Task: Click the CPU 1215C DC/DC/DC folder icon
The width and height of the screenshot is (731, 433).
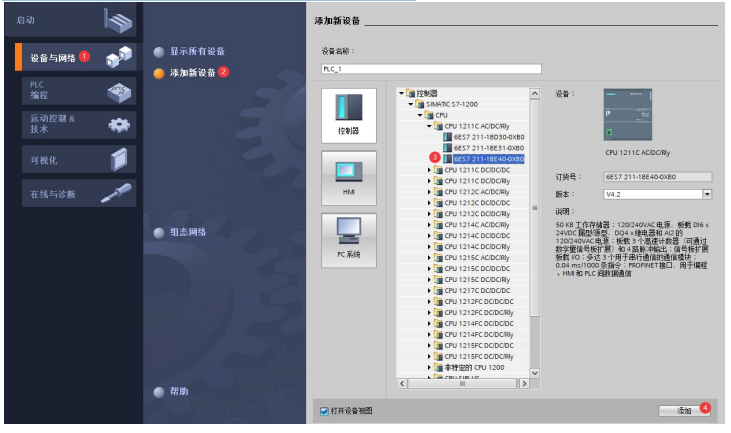Action: point(438,268)
